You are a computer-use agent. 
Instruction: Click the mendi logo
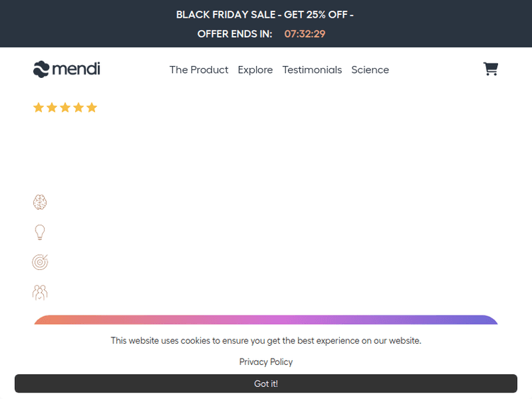[67, 69]
